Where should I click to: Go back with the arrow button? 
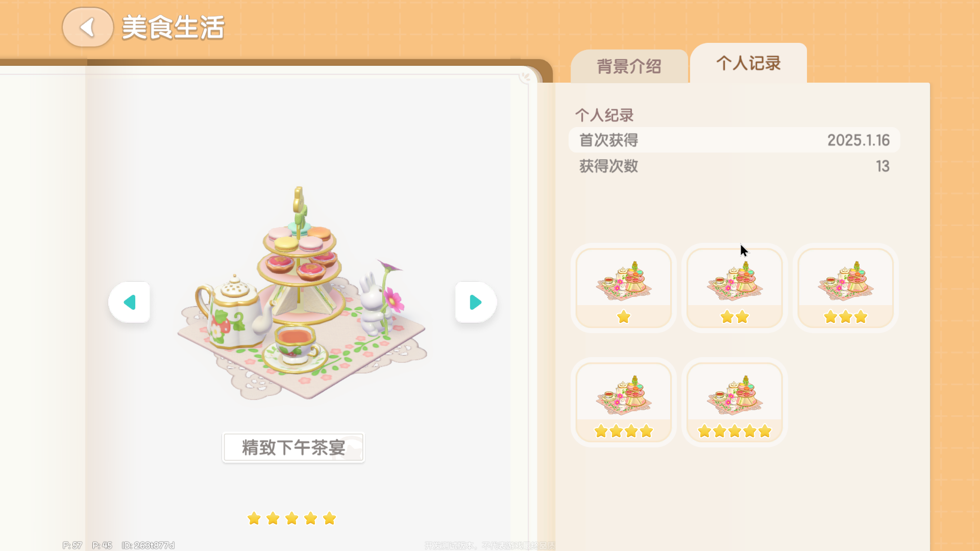point(87,27)
